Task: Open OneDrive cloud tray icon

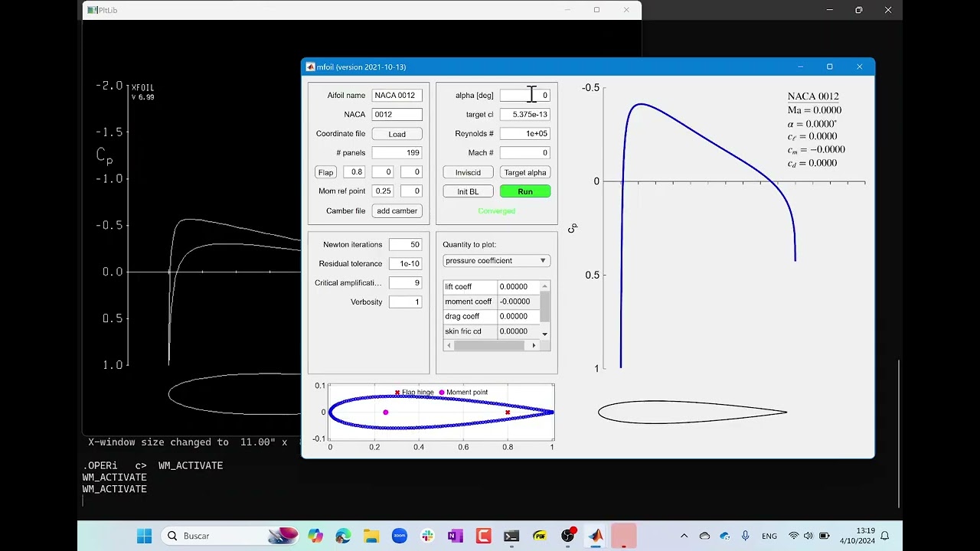Action: click(704, 536)
